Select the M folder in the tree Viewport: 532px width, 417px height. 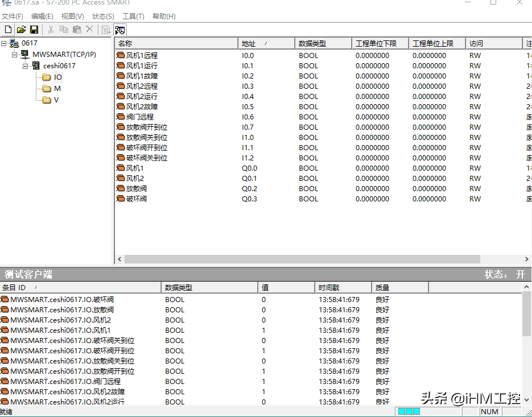pyautogui.click(x=57, y=89)
